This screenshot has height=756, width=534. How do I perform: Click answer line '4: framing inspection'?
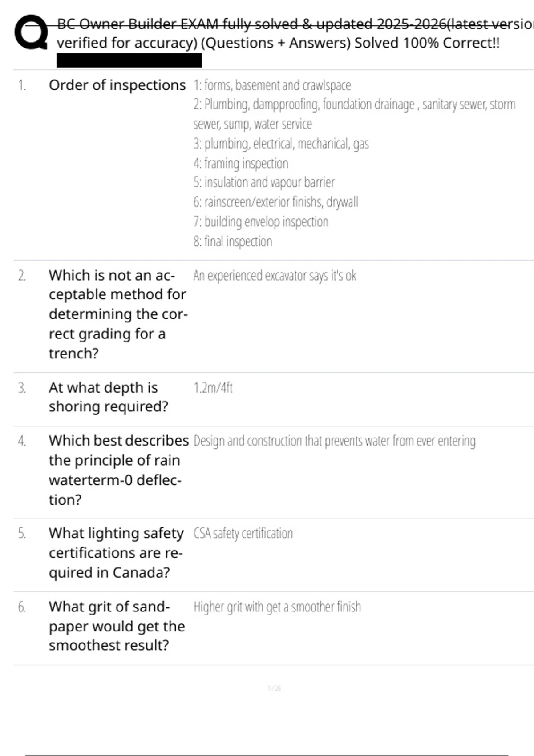click(x=241, y=163)
